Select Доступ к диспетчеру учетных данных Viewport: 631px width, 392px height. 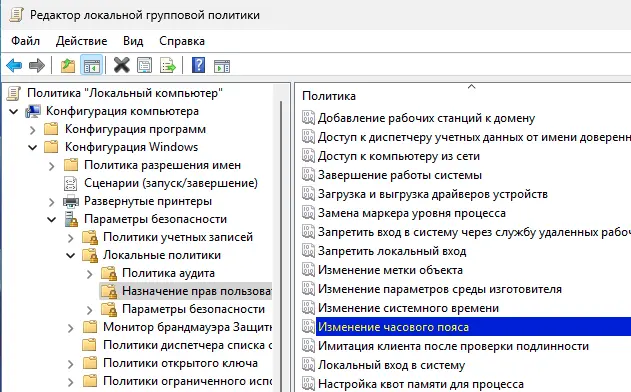tap(474, 137)
